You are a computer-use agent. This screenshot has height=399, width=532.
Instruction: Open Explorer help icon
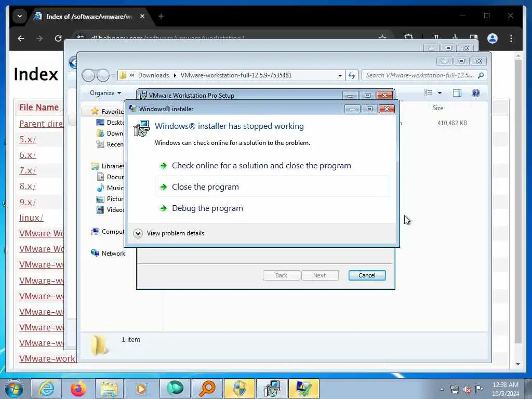[x=476, y=93]
